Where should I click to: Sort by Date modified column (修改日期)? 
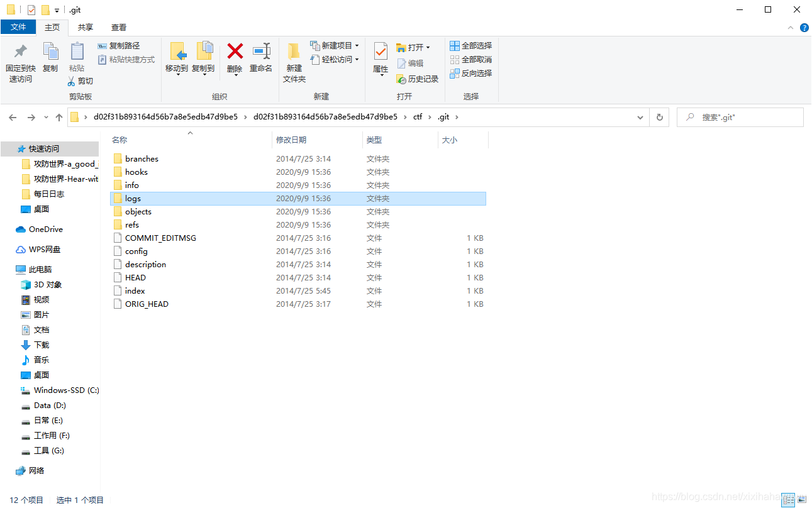click(291, 140)
